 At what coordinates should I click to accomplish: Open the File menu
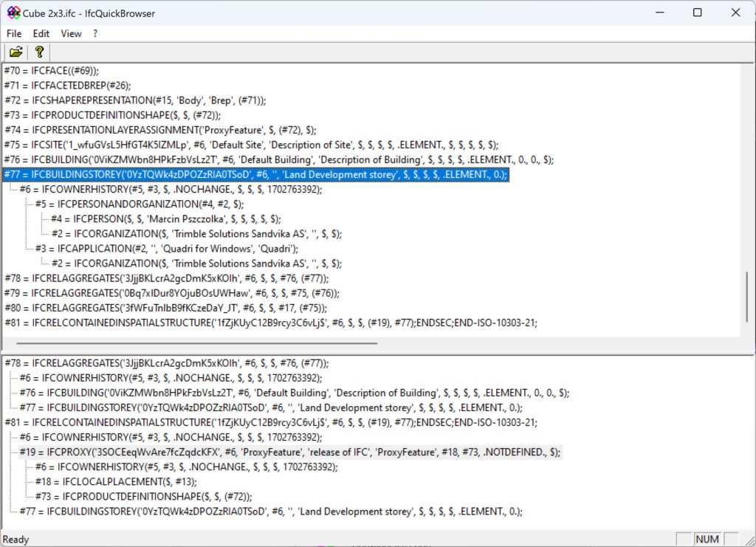coord(13,33)
